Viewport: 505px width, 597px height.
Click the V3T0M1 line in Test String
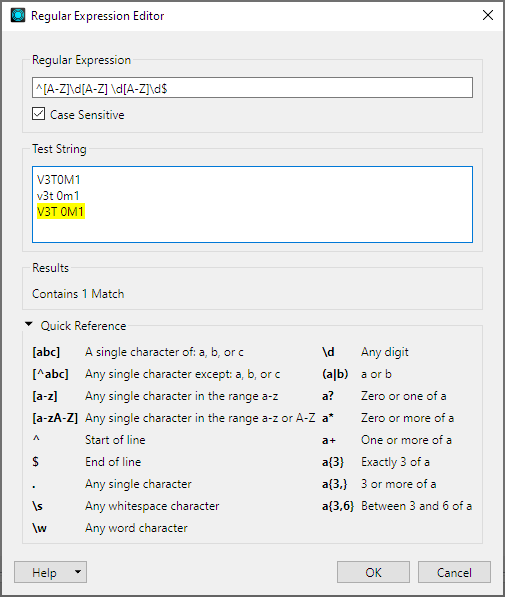pyautogui.click(x=59, y=180)
